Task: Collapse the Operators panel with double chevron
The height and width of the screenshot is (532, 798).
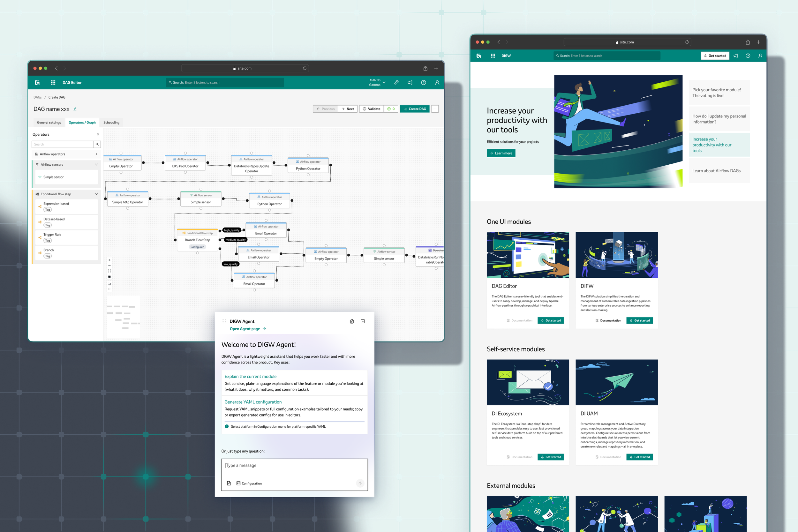Action: click(98, 134)
